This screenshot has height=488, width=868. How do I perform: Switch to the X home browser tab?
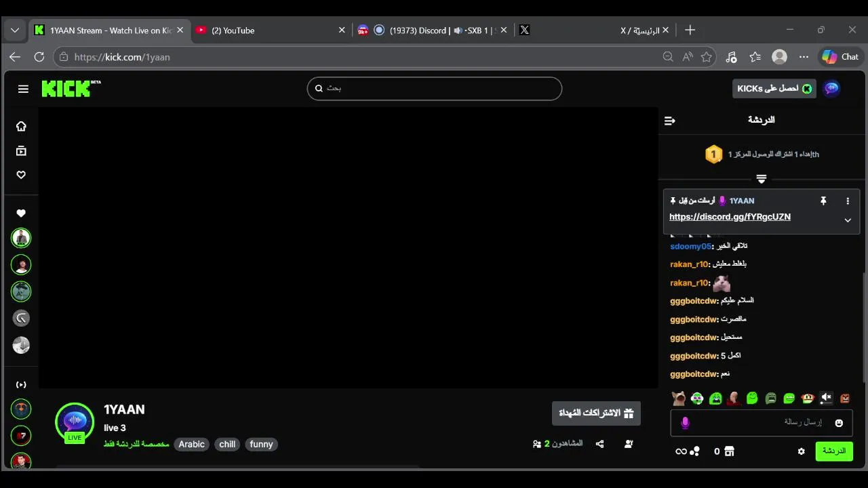[593, 30]
